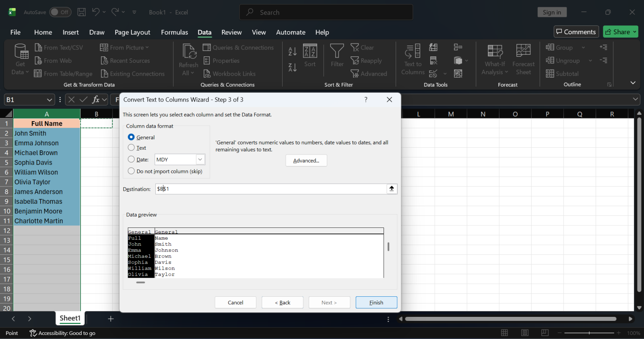Image resolution: width=644 pixels, height=339 pixels.
Task: Click the Undo arrow icon
Action: pos(95,12)
